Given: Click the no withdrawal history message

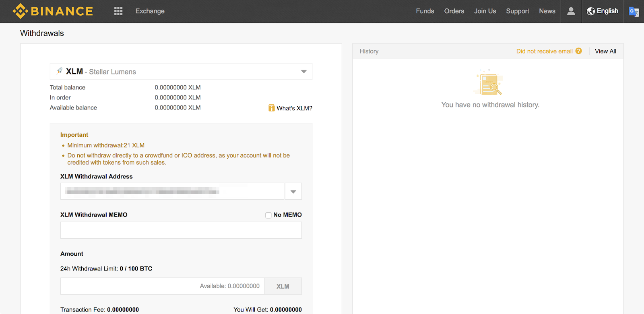Looking at the screenshot, I should [490, 105].
